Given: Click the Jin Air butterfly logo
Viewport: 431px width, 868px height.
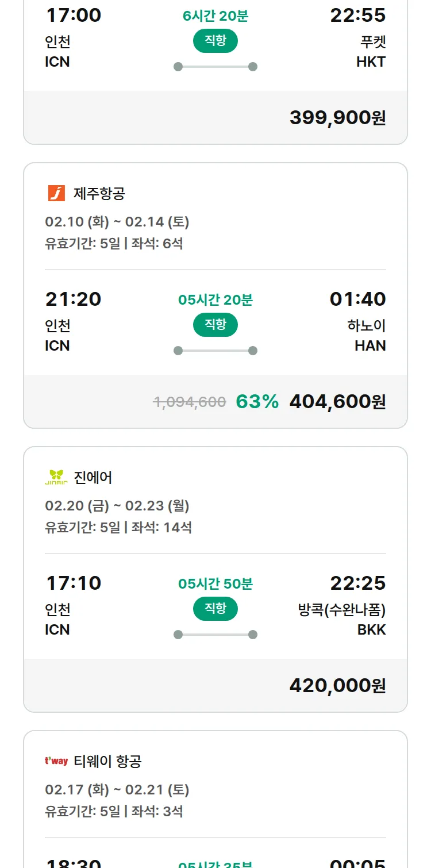Looking at the screenshot, I should pyautogui.click(x=56, y=477).
